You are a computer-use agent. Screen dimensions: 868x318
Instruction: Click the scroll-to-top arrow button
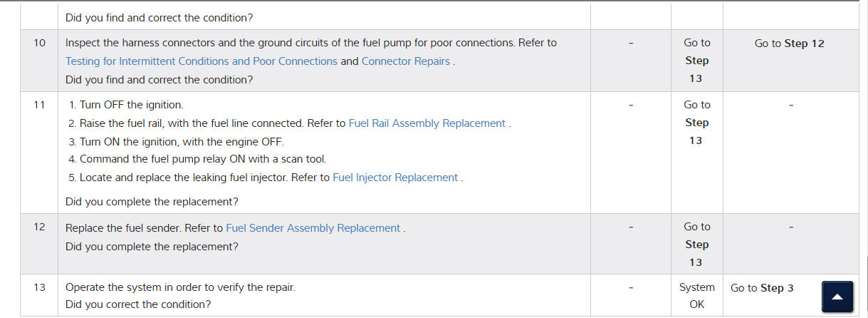pos(837,297)
